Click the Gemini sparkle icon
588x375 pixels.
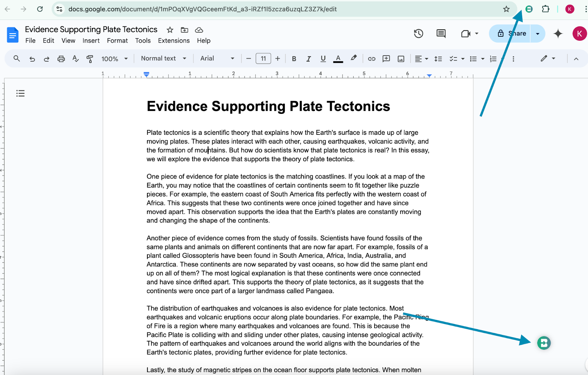558,34
